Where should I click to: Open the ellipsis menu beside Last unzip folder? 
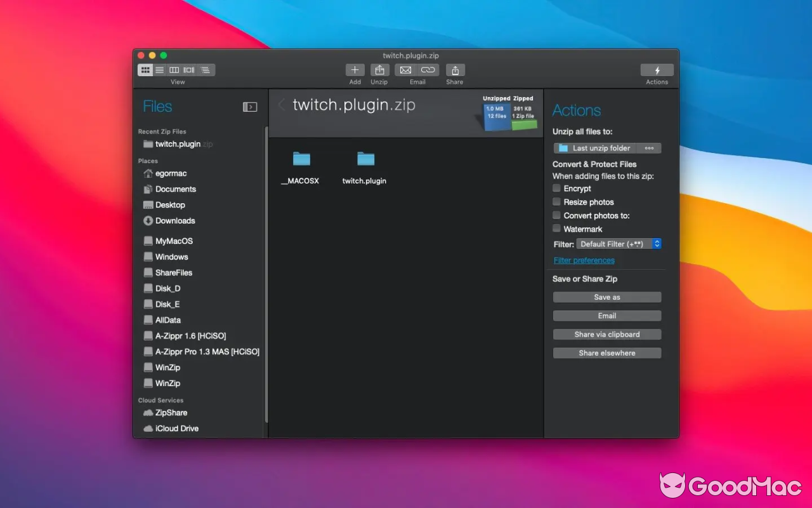pyautogui.click(x=649, y=148)
